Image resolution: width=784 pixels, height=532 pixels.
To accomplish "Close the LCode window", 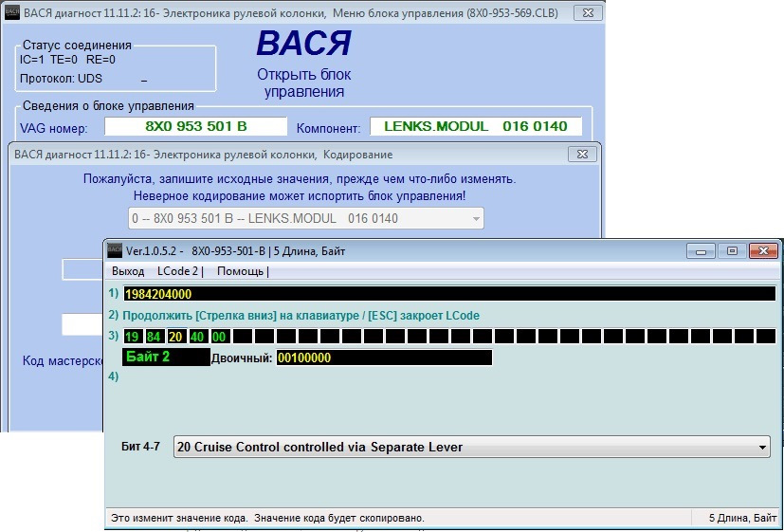I will pos(763,250).
